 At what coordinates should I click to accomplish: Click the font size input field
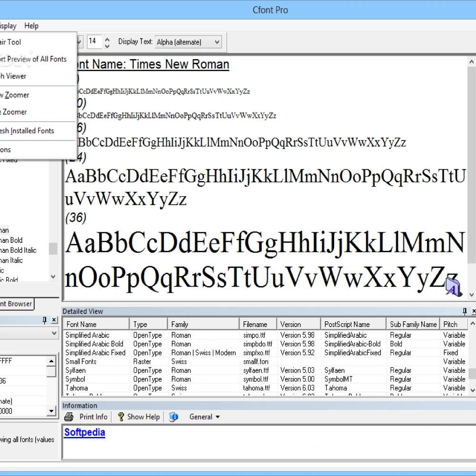pos(94,41)
